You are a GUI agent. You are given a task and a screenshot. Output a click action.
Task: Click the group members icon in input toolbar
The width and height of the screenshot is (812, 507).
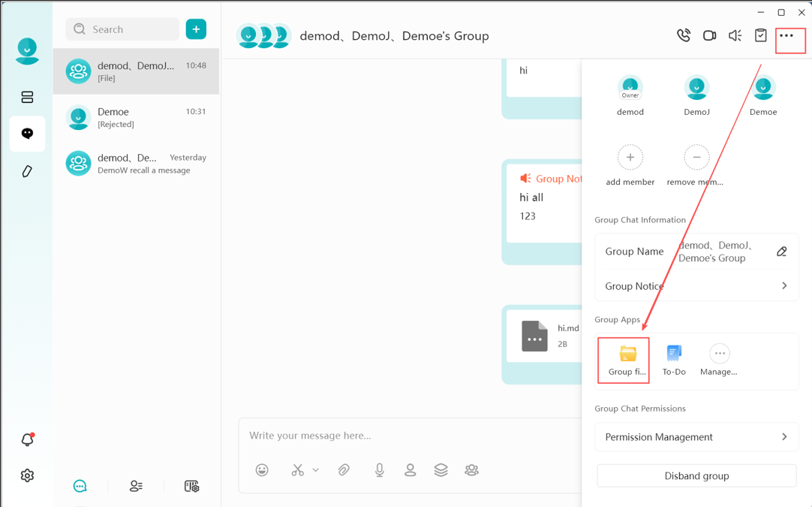[472, 470]
